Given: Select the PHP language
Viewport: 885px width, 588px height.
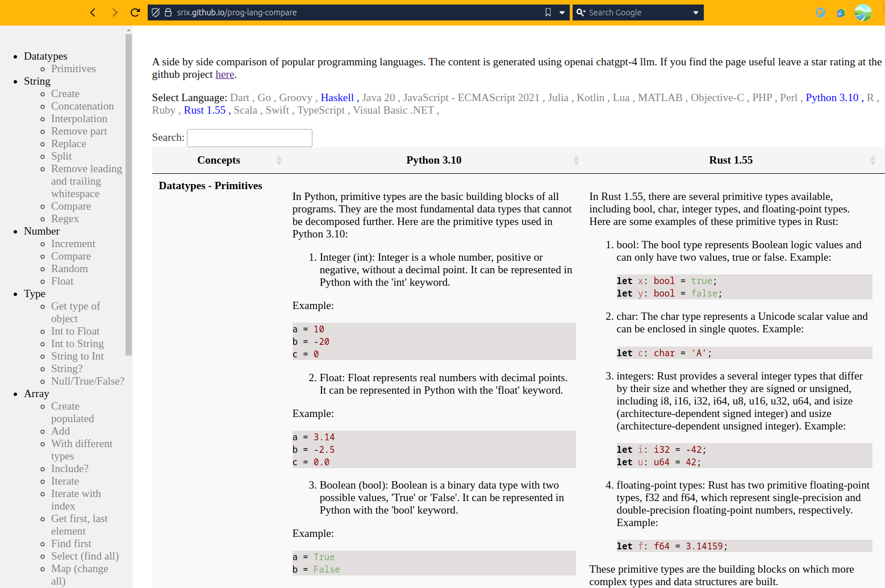Looking at the screenshot, I should pyautogui.click(x=762, y=98).
